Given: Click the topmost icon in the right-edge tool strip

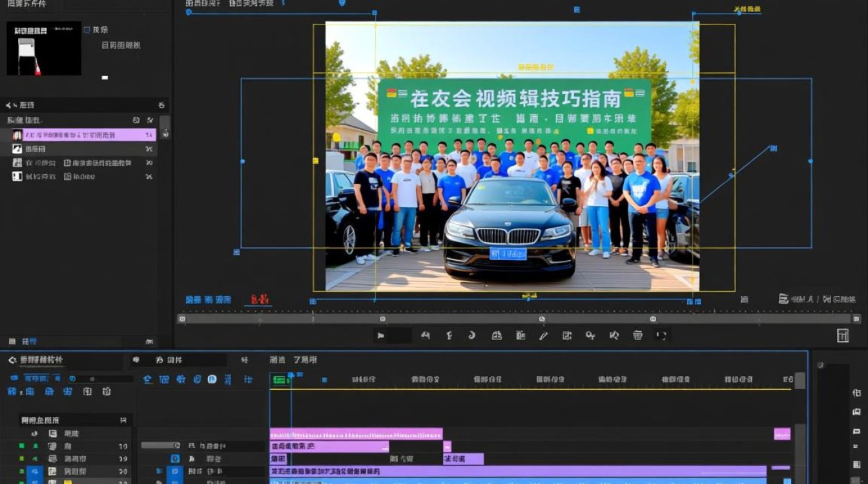Looking at the screenshot, I should [x=856, y=392].
